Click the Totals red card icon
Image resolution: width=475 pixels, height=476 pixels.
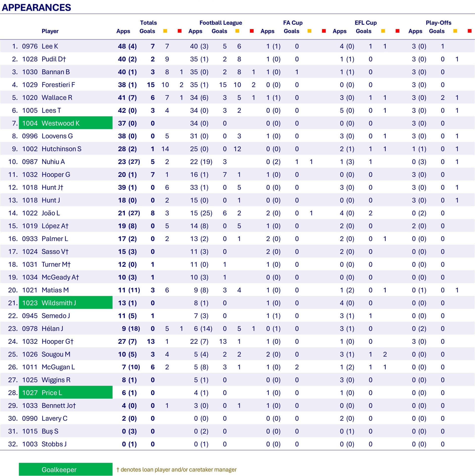point(180,31)
